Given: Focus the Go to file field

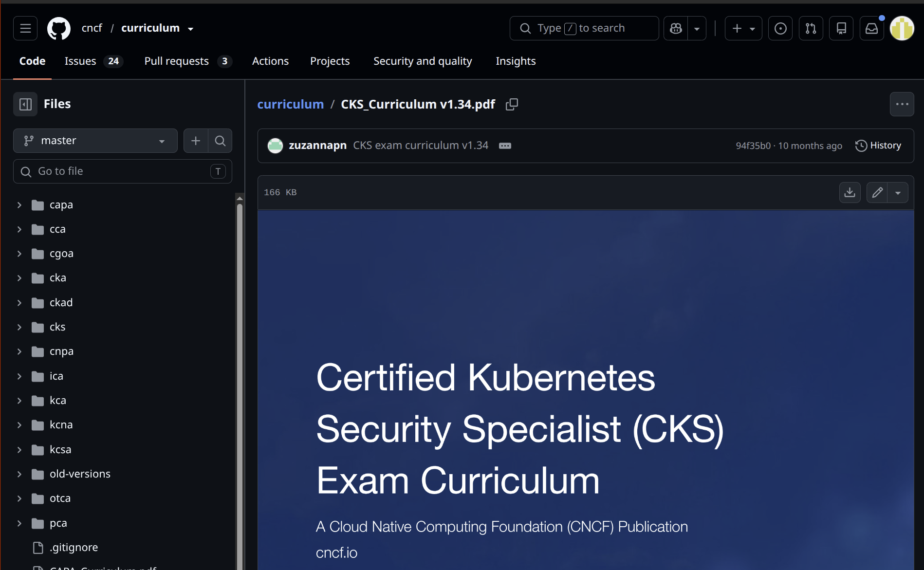Looking at the screenshot, I should pos(123,171).
